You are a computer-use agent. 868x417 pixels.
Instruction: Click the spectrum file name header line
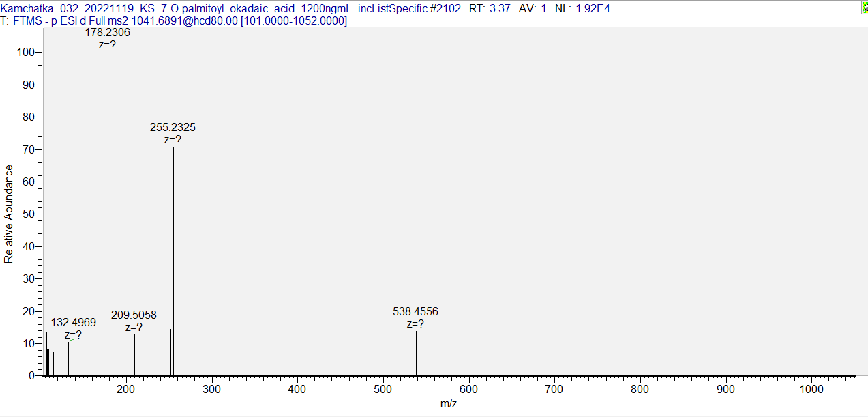(x=232, y=8)
